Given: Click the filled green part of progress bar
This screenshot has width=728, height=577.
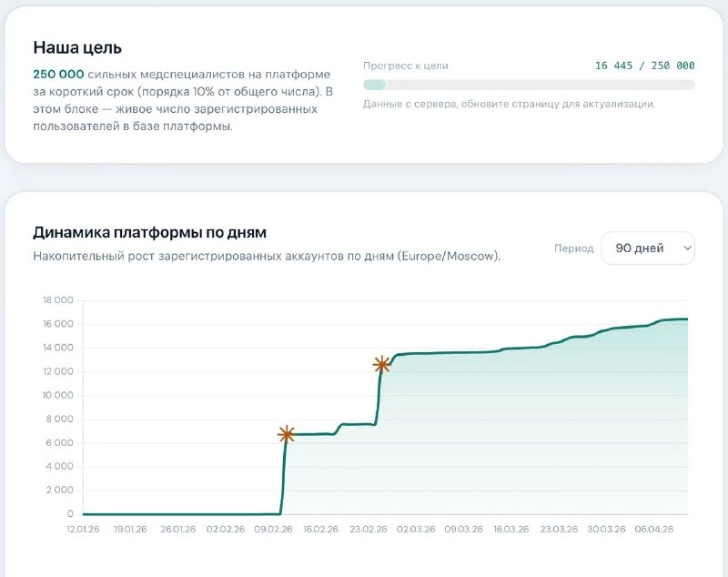Looking at the screenshot, I should 374,85.
